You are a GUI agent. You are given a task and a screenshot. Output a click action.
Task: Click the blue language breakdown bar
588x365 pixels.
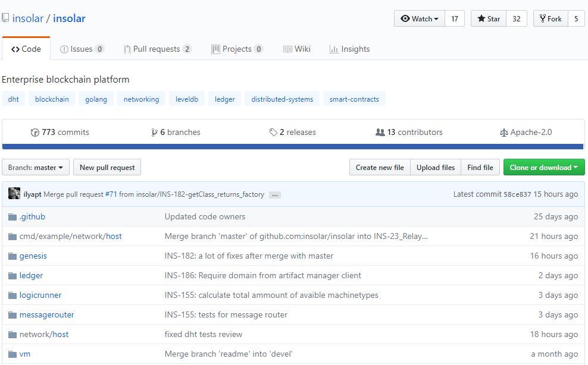[x=293, y=146]
